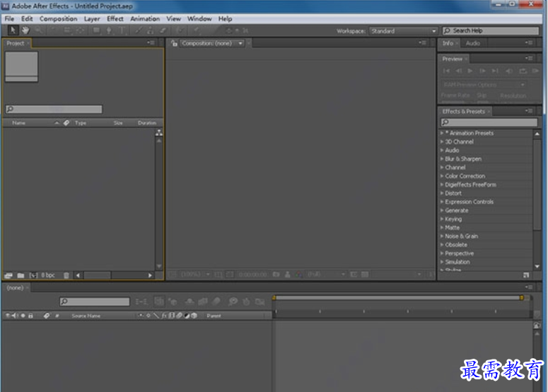Expand the Digieffects FreeForm category
The height and width of the screenshot is (392, 548).
coord(442,184)
